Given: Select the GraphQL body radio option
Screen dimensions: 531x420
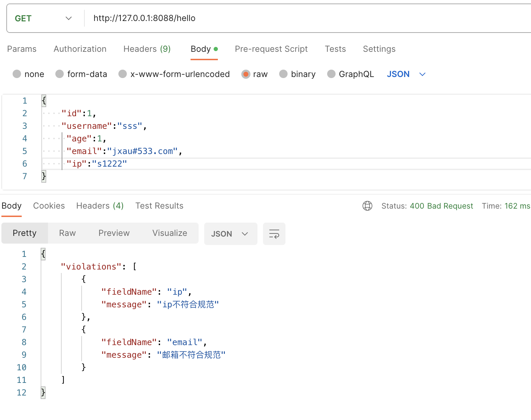Looking at the screenshot, I should 331,74.
